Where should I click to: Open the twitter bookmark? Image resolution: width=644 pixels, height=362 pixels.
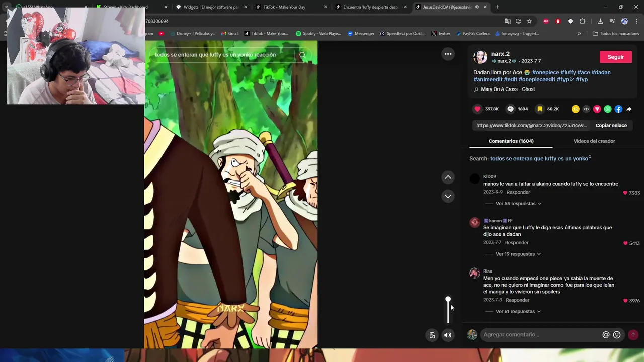(x=441, y=34)
